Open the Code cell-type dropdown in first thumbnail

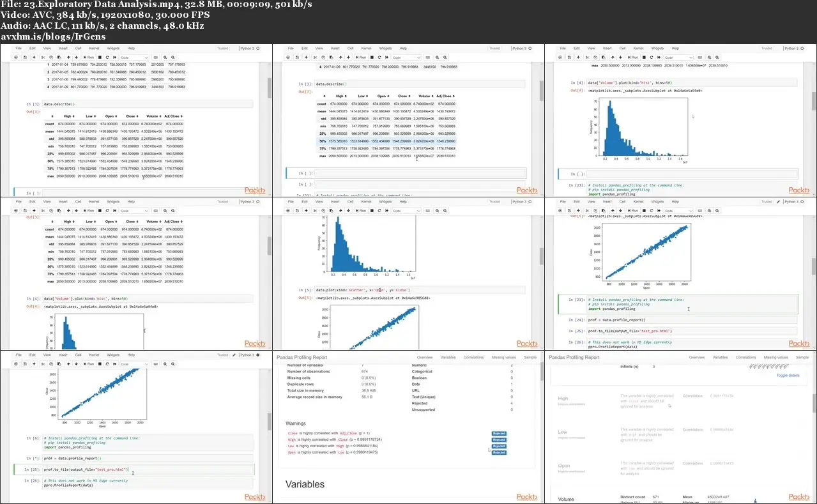134,57
